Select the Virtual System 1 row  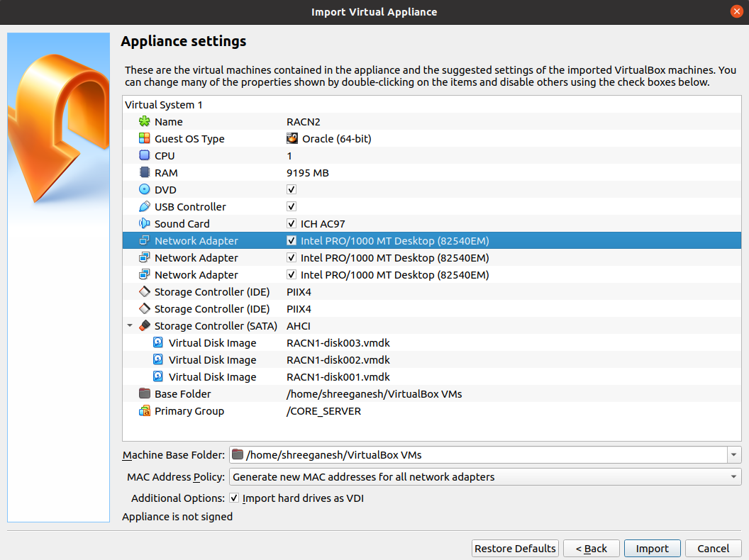pyautogui.click(x=432, y=104)
